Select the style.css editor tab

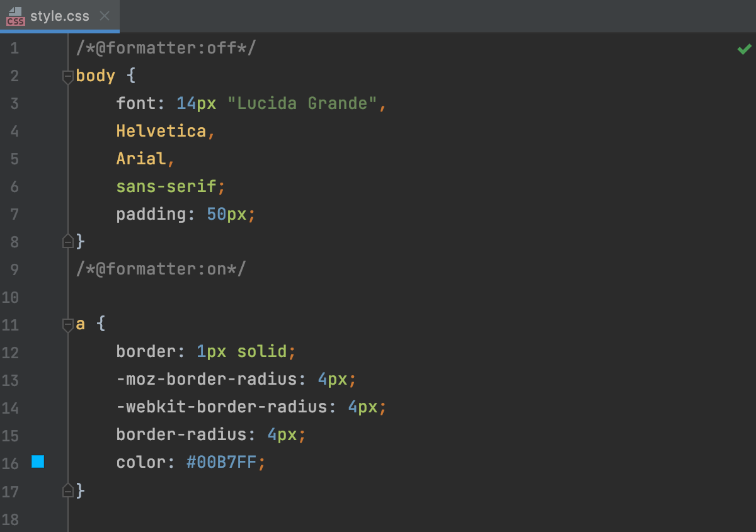[x=60, y=16]
